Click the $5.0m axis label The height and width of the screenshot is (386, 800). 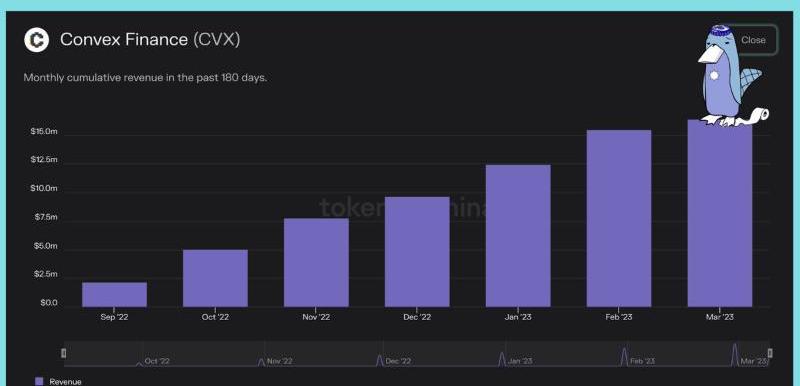(x=45, y=246)
